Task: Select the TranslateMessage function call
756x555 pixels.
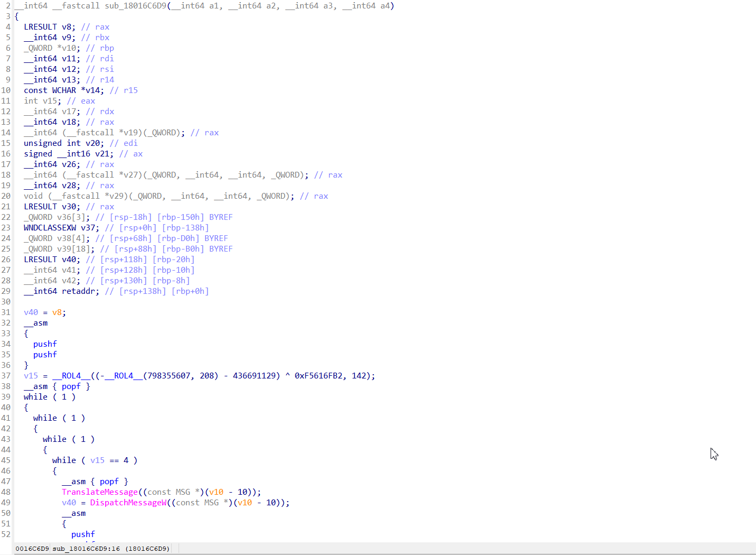Action: click(x=99, y=492)
